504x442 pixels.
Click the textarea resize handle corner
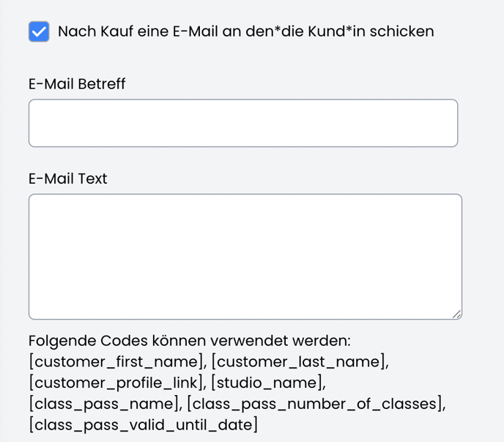(x=456, y=314)
